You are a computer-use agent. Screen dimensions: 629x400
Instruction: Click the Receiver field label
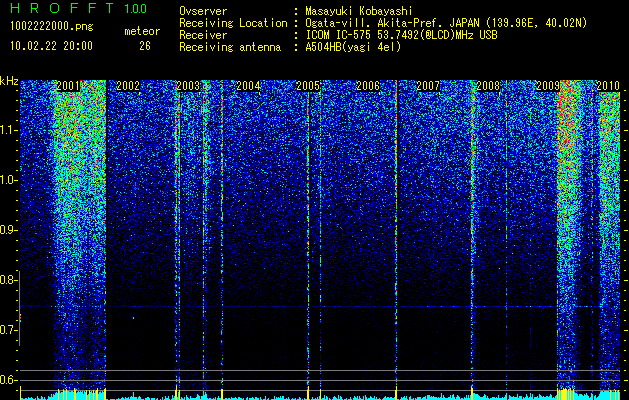coord(203,35)
